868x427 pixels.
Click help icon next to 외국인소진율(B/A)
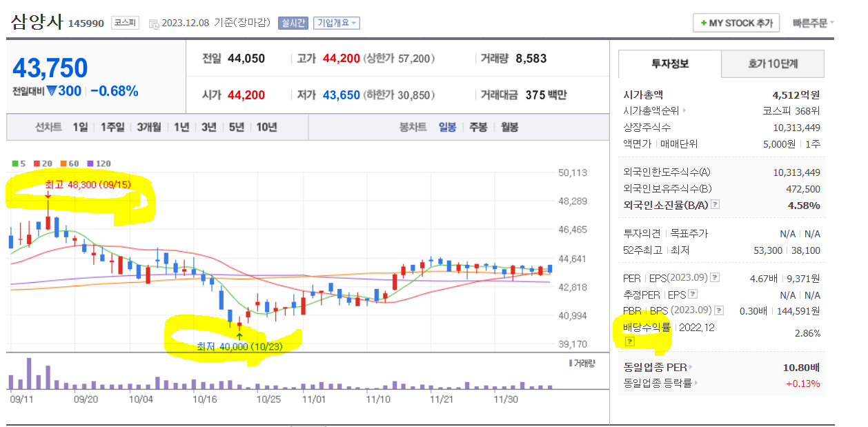pos(715,205)
